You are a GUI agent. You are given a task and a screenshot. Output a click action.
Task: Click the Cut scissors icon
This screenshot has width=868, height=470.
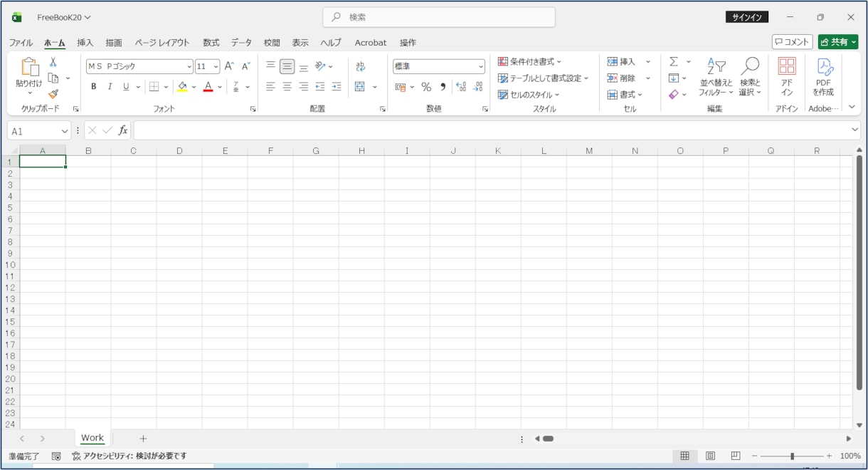53,62
